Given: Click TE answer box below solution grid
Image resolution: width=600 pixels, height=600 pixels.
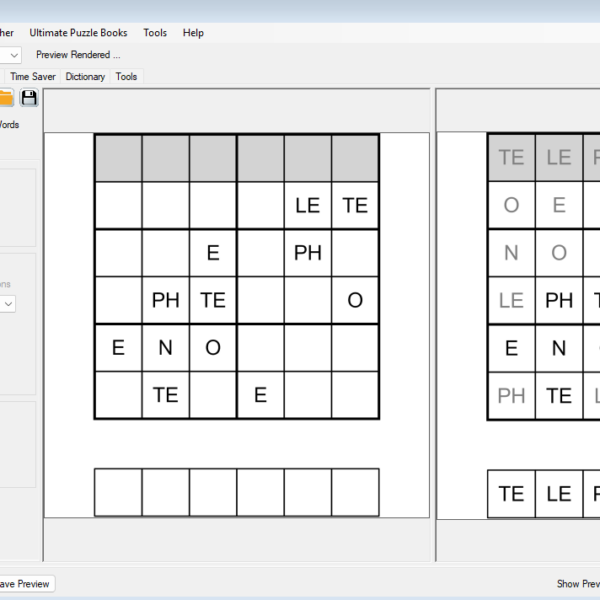Looking at the screenshot, I should (512, 494).
